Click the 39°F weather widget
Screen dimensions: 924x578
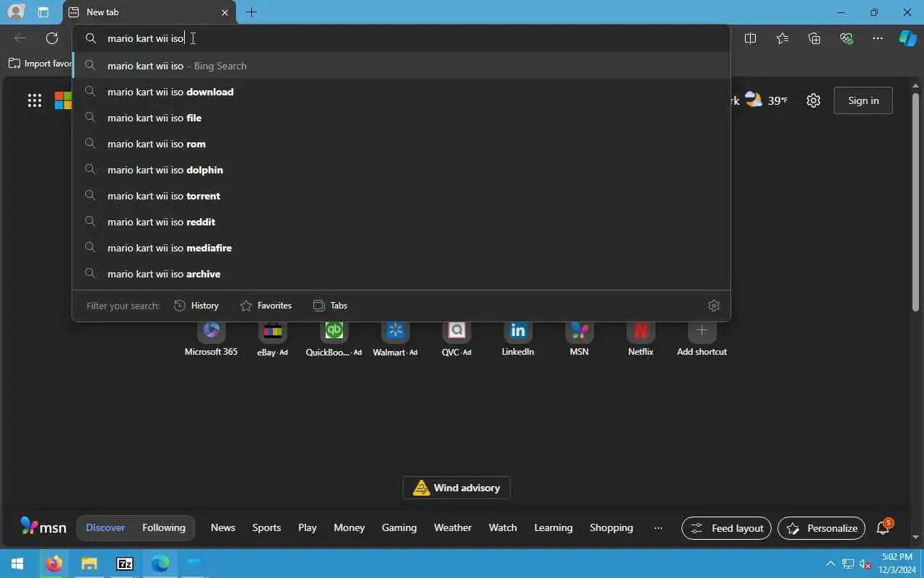tap(766, 100)
